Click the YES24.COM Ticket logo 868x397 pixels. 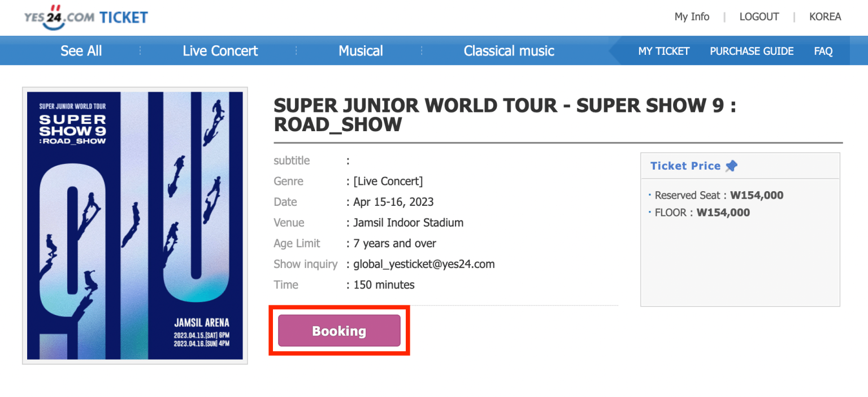click(86, 17)
